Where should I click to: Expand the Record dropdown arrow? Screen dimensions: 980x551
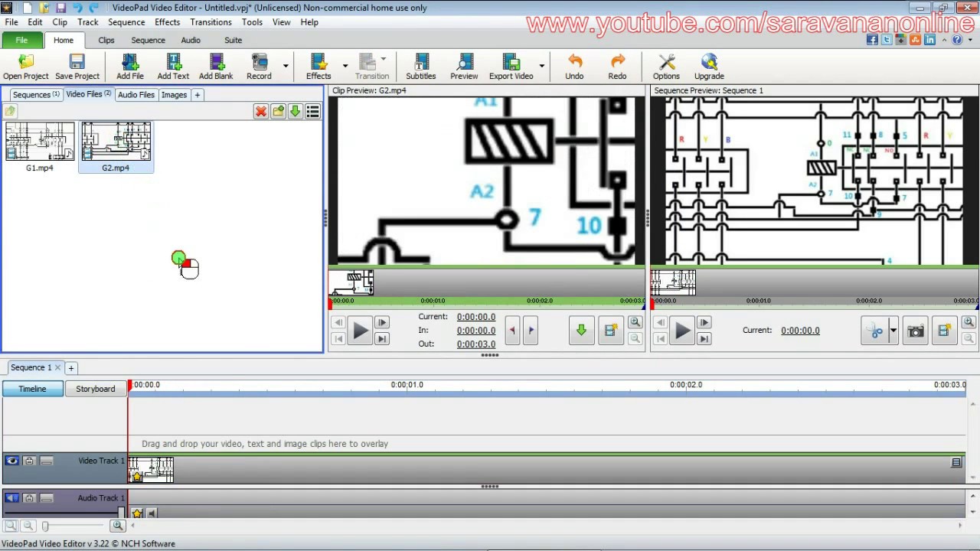tap(286, 66)
